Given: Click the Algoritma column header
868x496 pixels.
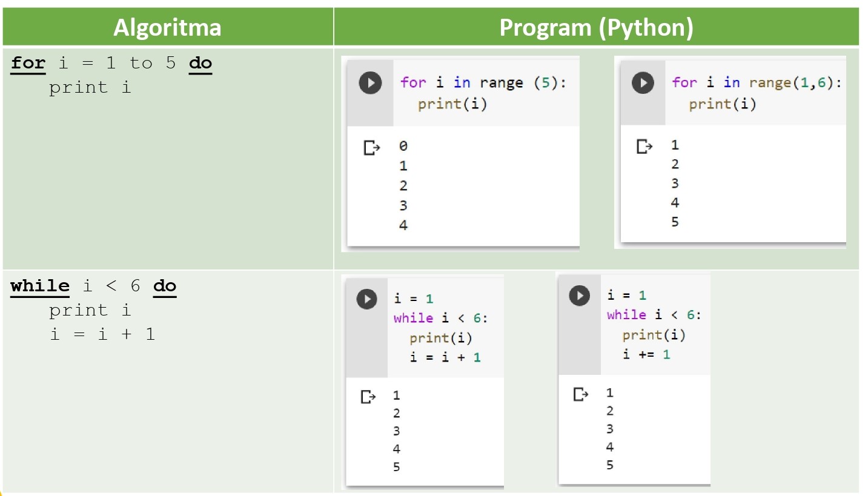Looking at the screenshot, I should coord(167,27).
